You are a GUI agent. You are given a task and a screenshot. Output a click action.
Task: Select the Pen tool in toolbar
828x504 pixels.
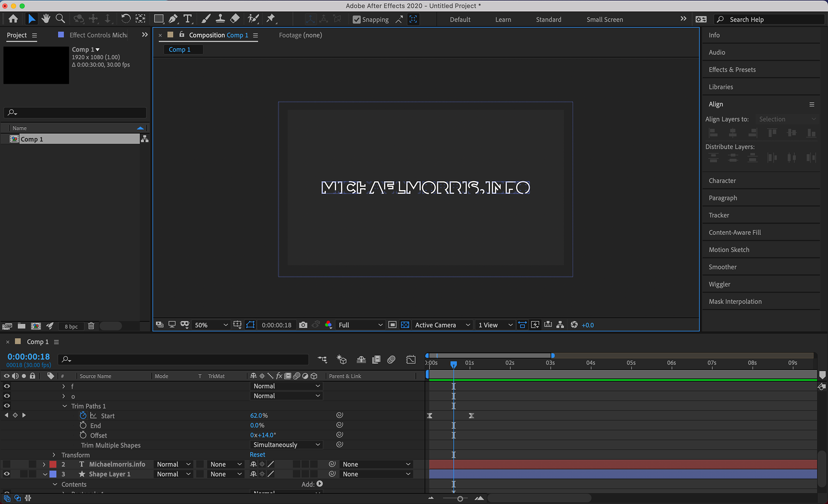coord(173,19)
